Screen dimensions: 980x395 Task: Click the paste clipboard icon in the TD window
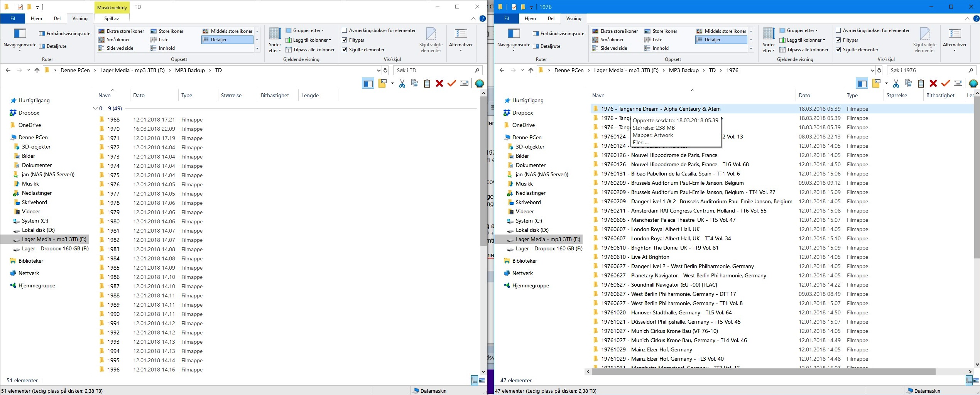click(427, 83)
